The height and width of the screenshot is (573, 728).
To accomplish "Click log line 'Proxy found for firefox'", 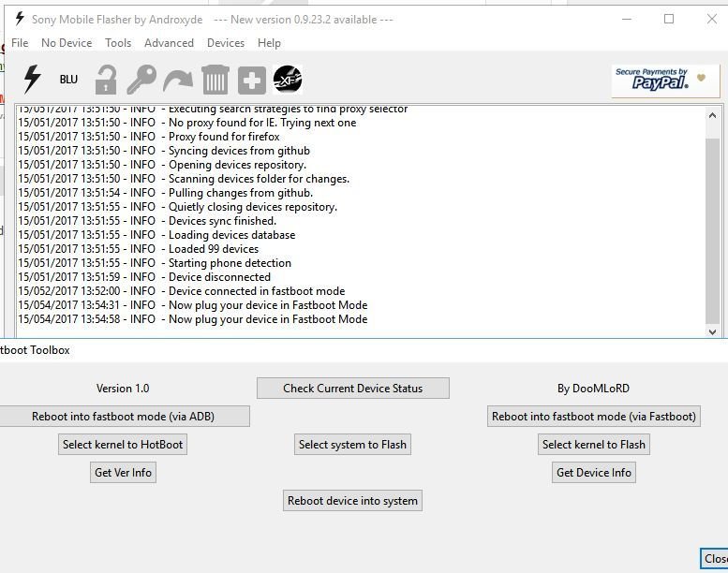I will 149,137.
